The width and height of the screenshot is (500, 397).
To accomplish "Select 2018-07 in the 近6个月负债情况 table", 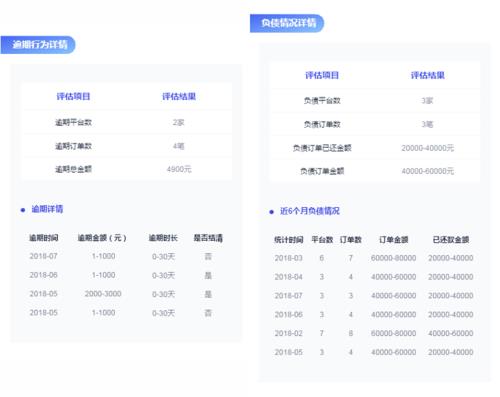I will tap(289, 296).
